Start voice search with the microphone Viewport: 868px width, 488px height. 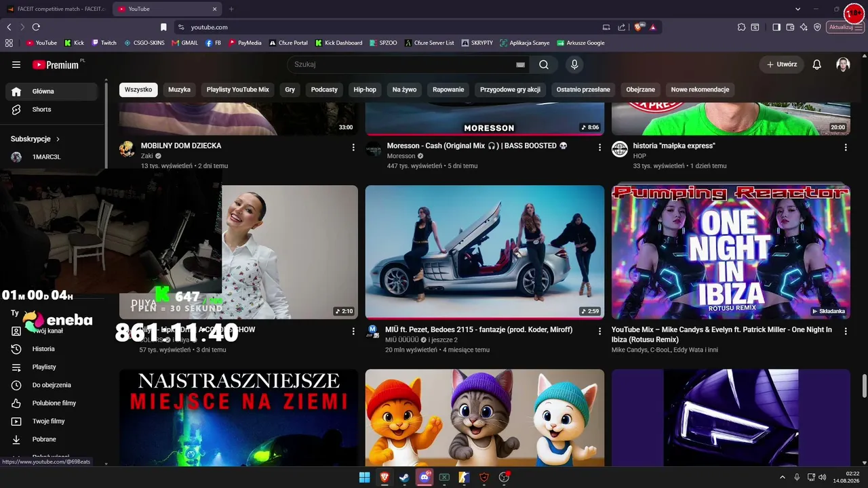pos(574,64)
